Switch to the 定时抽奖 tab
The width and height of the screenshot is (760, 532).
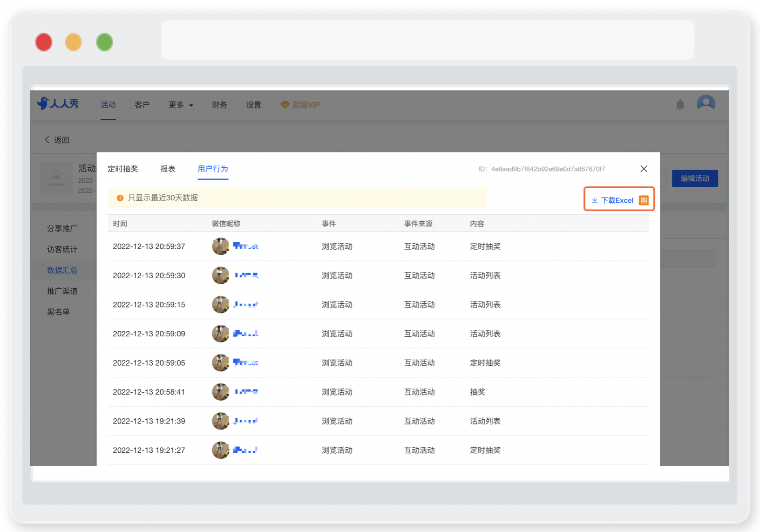(x=123, y=169)
